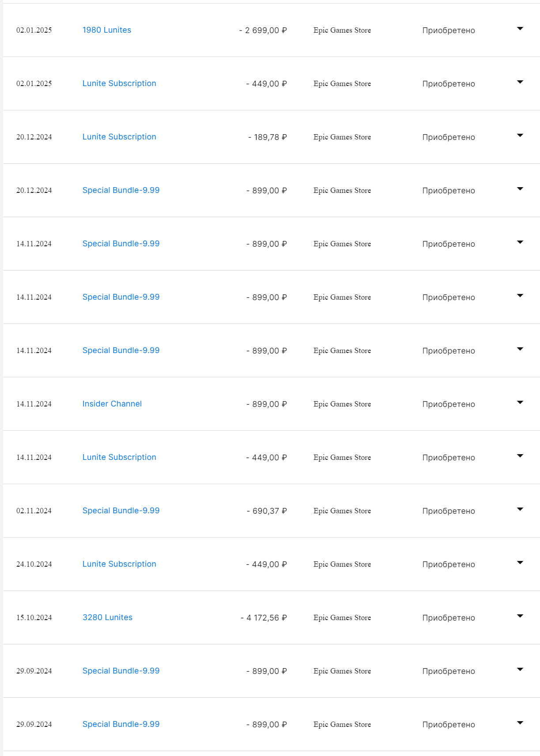Expand the 3280 Lunites transaction row
The height and width of the screenshot is (756, 540).
point(520,616)
